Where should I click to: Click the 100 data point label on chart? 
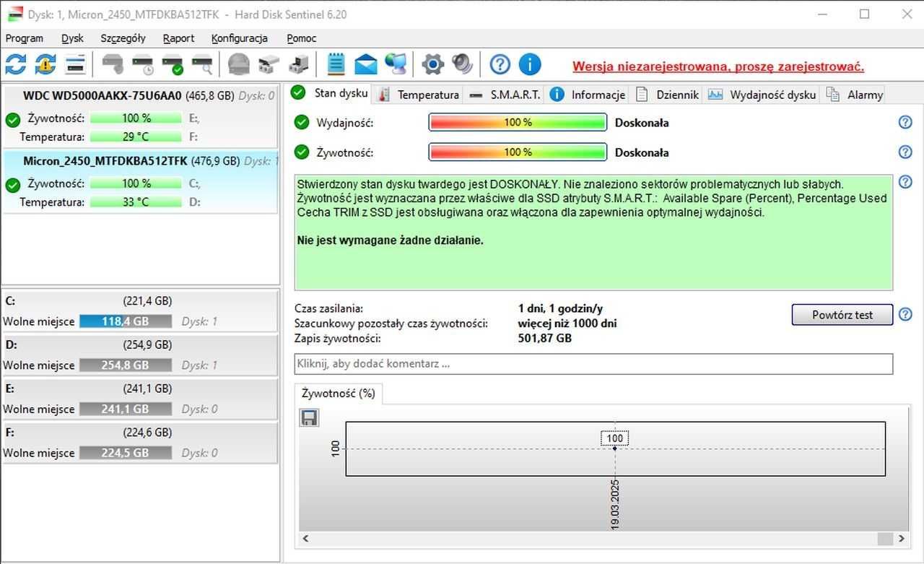pyautogui.click(x=614, y=438)
